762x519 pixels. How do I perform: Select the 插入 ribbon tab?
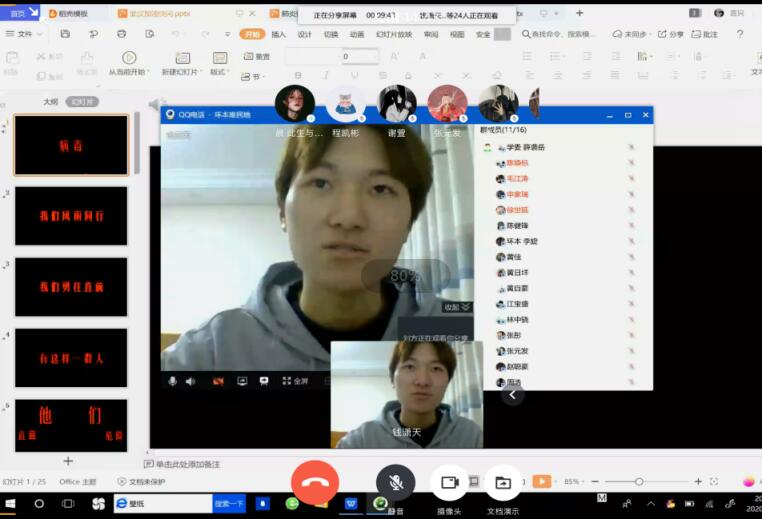tap(278, 34)
